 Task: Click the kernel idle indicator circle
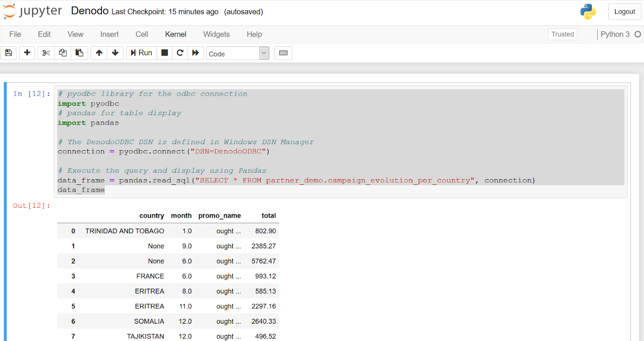coord(638,34)
